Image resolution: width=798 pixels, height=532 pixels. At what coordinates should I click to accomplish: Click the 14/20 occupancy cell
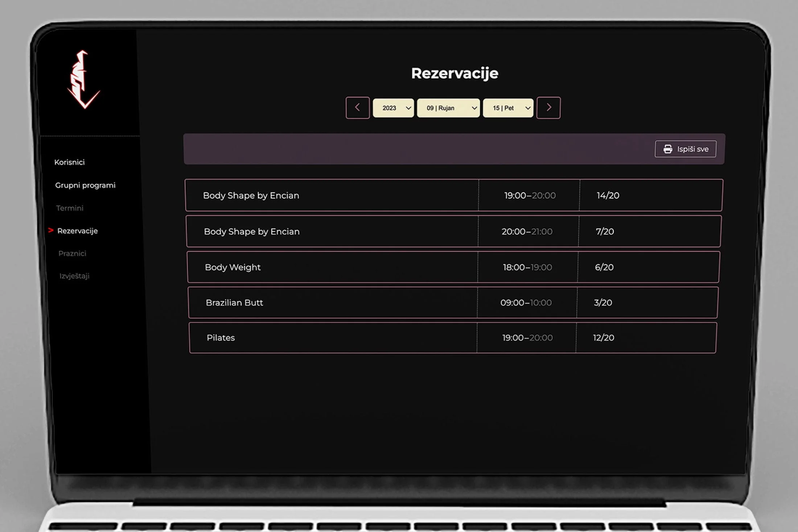point(608,196)
